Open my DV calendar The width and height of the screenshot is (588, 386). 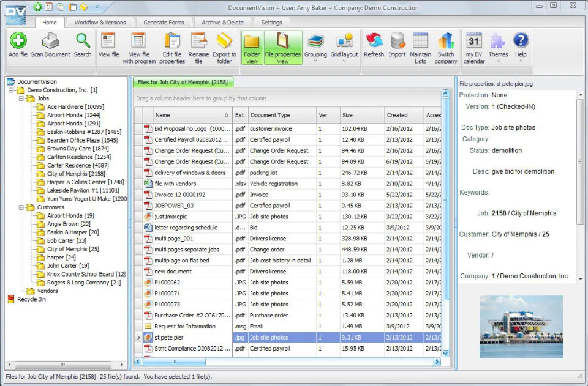pos(474,48)
